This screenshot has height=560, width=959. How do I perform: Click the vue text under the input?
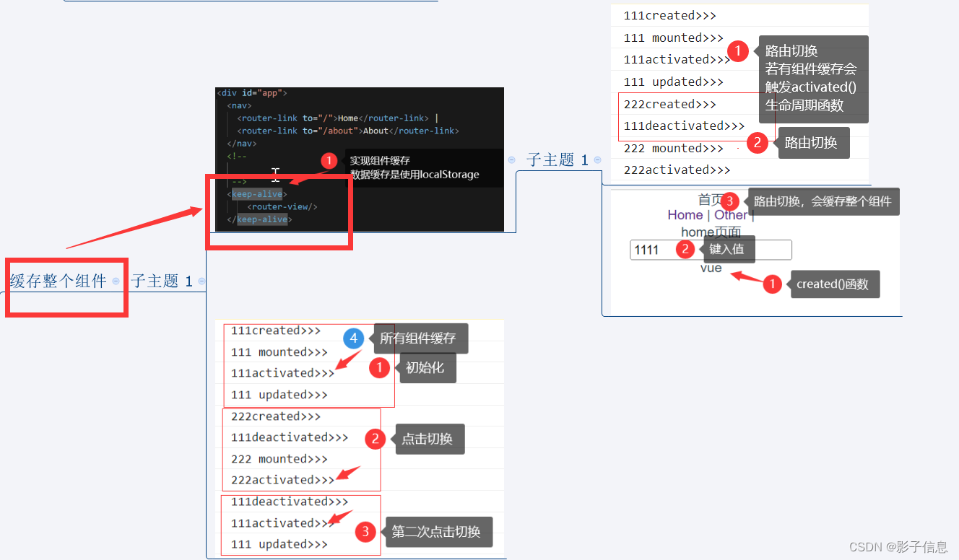pyautogui.click(x=711, y=268)
